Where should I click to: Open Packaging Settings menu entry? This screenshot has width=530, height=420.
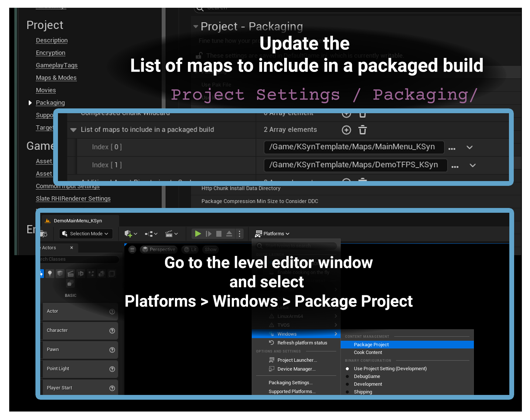[x=296, y=382]
